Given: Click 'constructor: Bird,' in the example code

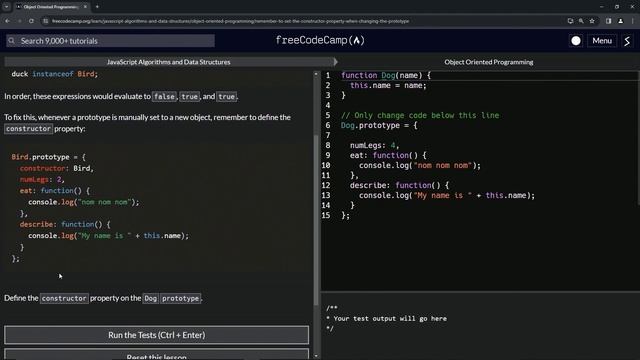Looking at the screenshot, I should pos(56,168).
